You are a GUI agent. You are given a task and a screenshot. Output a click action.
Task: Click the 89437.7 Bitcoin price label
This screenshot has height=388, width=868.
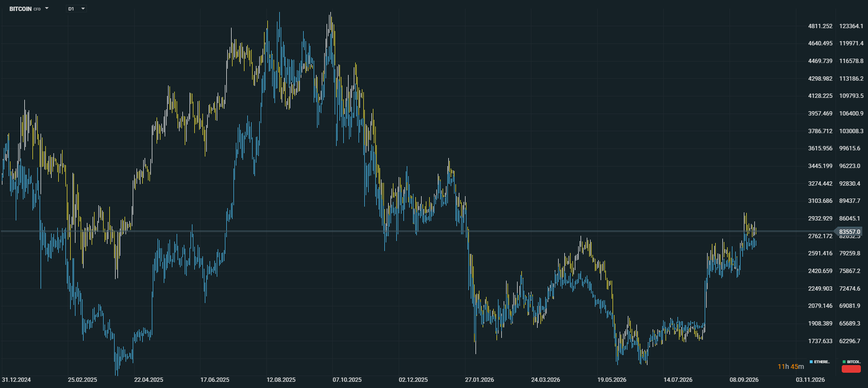[x=850, y=201]
